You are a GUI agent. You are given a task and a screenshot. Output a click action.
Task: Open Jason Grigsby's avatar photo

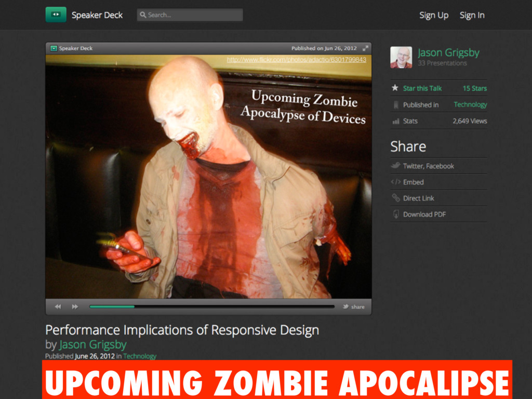[401, 57]
